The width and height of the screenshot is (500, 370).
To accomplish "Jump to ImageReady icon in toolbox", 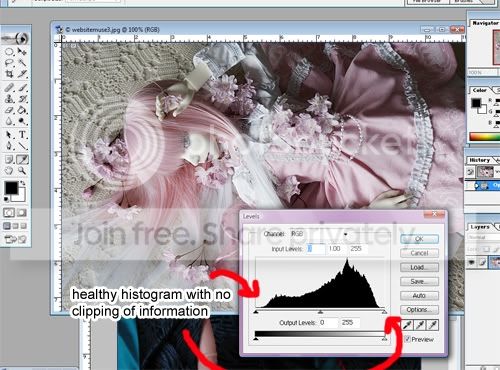I will pyautogui.click(x=16, y=239).
